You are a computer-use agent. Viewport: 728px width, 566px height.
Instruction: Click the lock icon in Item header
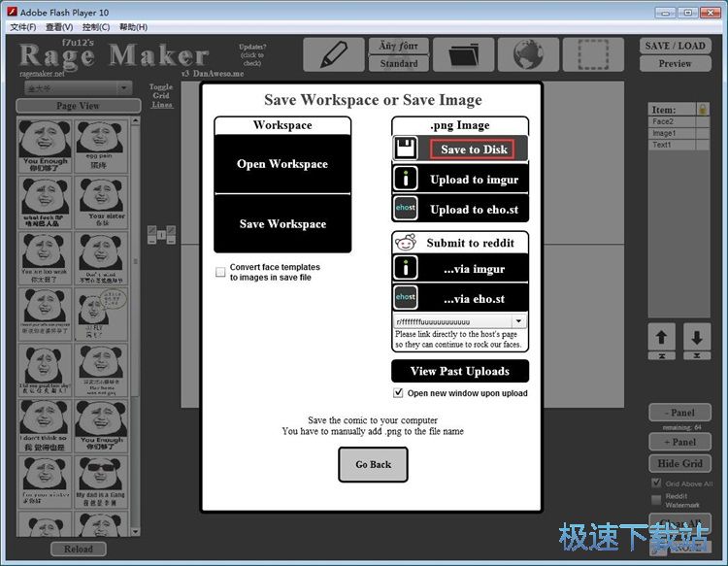click(703, 109)
